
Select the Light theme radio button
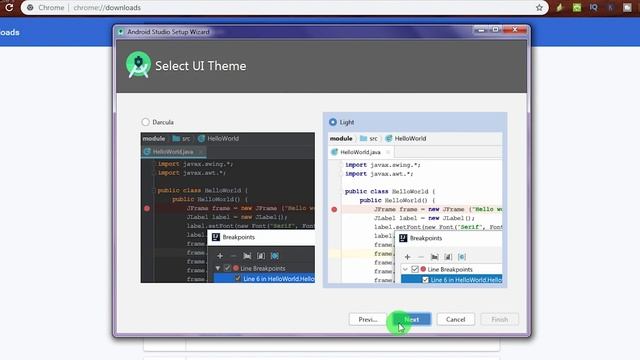tap(333, 122)
